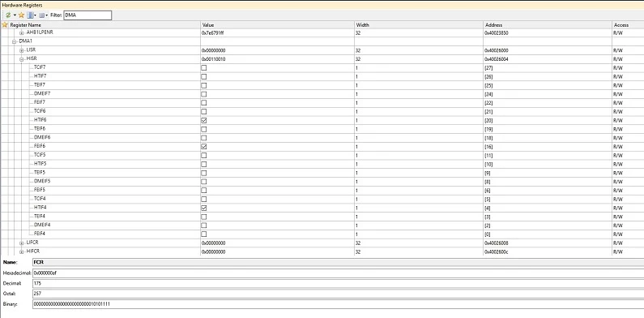Click the Octal field showing 257
644x318 pixels.
(x=338, y=294)
